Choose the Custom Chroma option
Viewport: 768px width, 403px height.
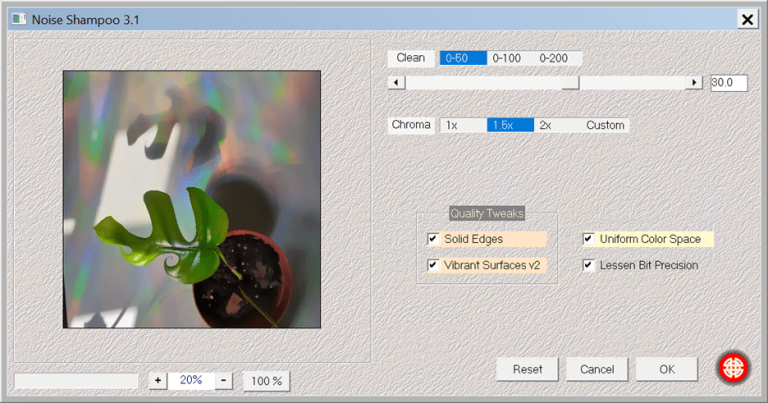click(x=605, y=125)
